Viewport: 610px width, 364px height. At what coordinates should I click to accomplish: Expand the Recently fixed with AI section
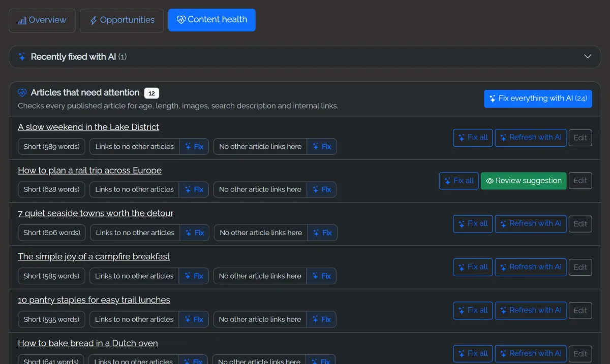[305, 57]
